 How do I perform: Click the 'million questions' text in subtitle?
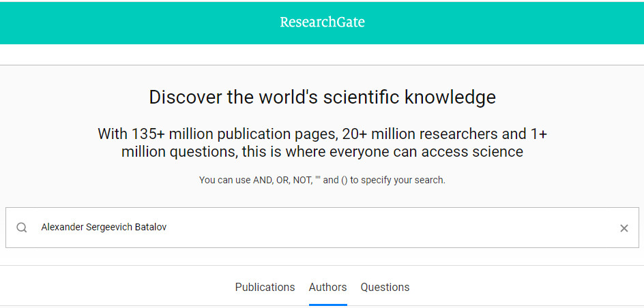click(179, 152)
